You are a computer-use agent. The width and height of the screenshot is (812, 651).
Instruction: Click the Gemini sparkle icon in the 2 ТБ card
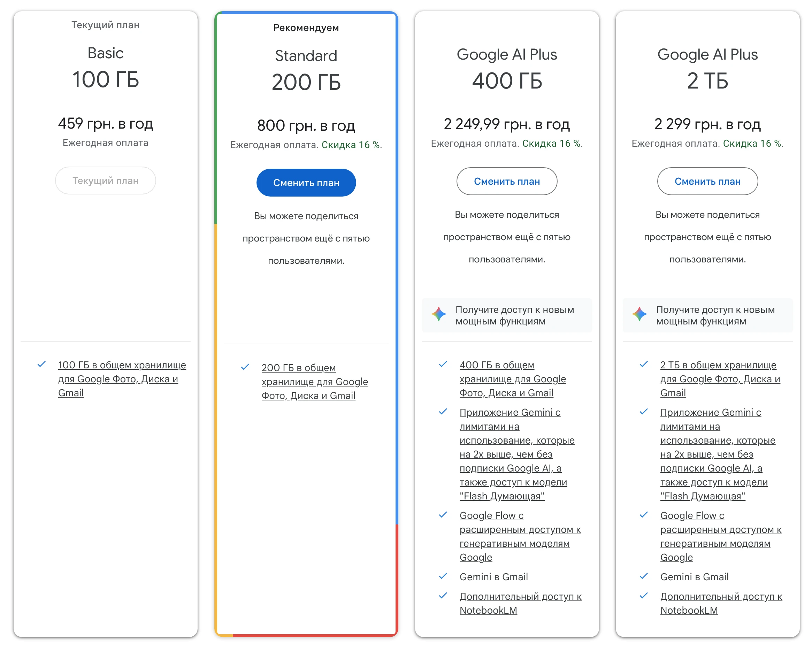(x=639, y=314)
